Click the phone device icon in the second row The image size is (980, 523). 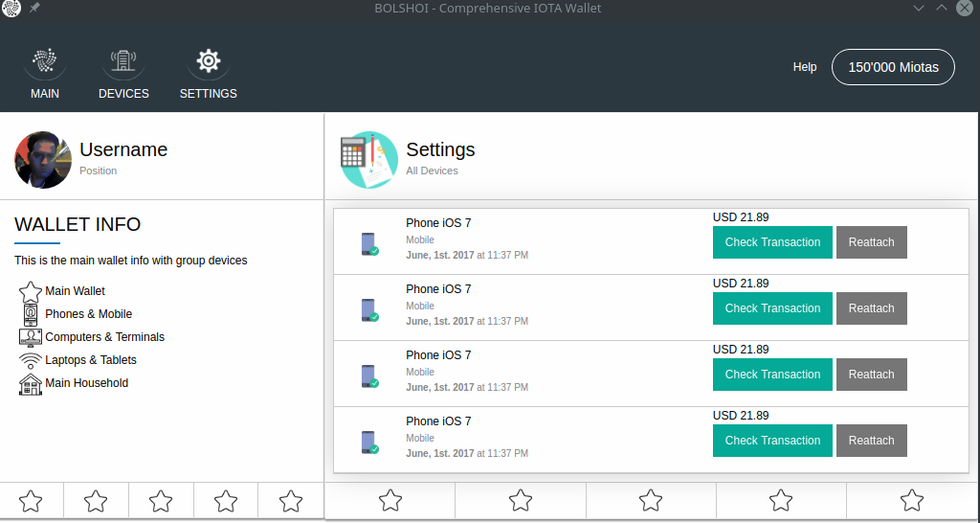pos(369,310)
